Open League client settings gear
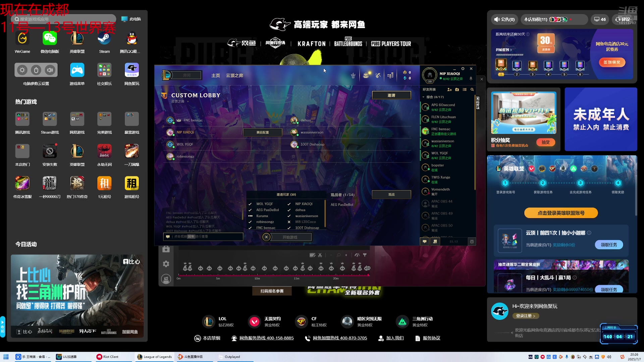Screen dimensions: 644x362 point(463,69)
